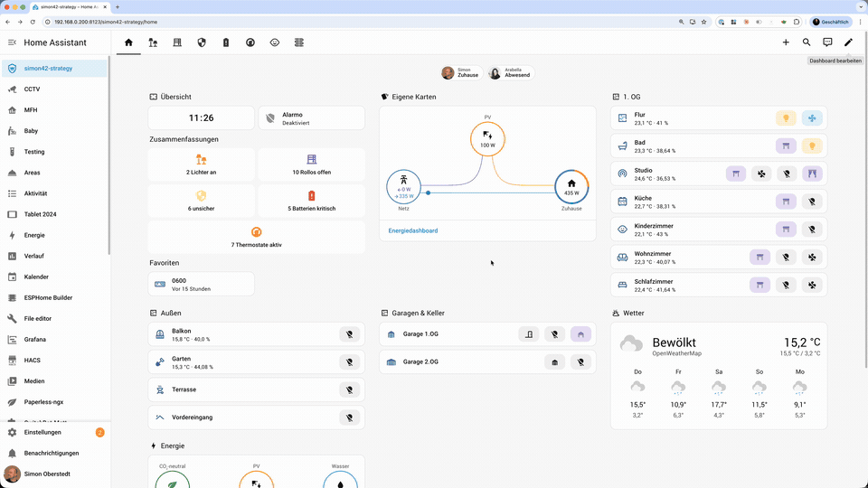Toggle the Bad roller shutter button
Screen dimensions: 868x488
(x=786, y=146)
